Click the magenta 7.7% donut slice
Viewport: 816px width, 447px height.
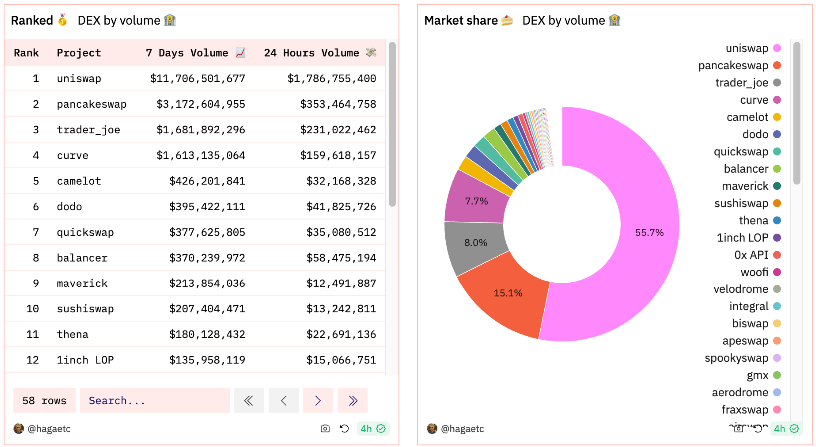coord(476,199)
